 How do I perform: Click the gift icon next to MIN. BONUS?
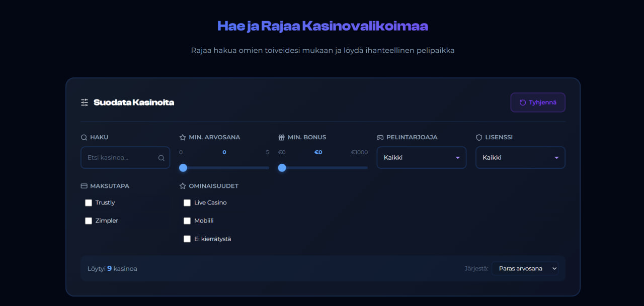282,137
